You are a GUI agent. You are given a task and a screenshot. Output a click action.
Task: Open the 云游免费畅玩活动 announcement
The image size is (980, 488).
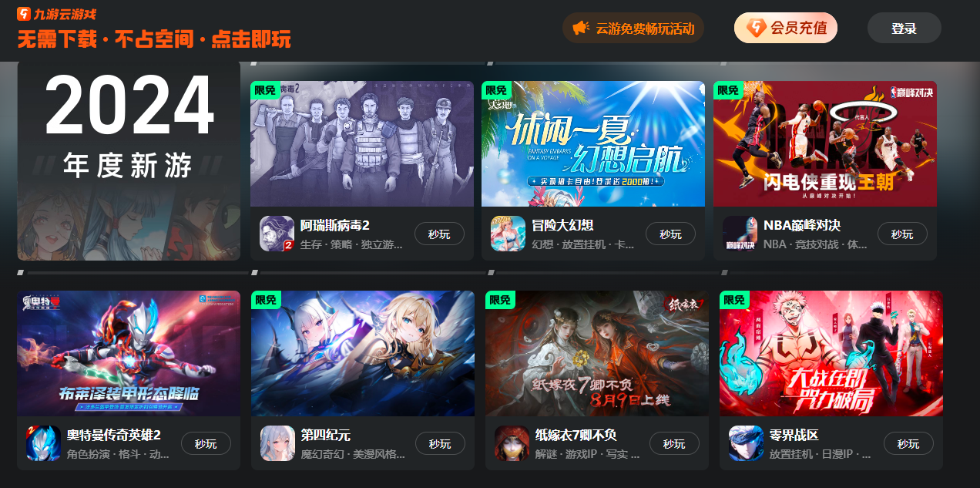pos(633,28)
